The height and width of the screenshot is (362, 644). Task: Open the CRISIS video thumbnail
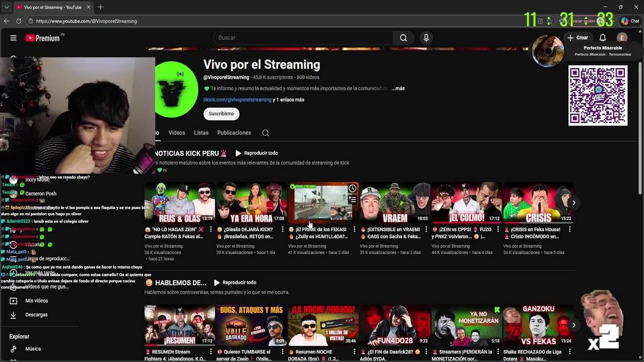538,203
